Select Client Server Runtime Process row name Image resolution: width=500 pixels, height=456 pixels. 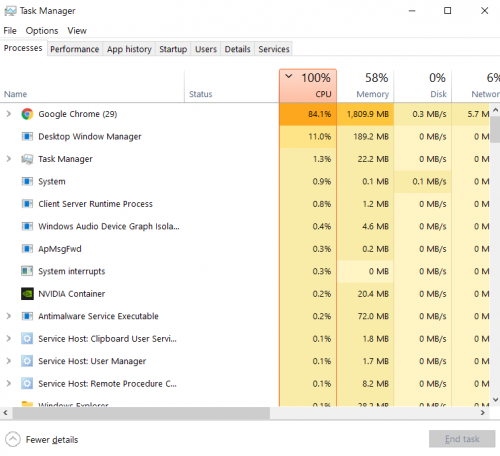[95, 204]
